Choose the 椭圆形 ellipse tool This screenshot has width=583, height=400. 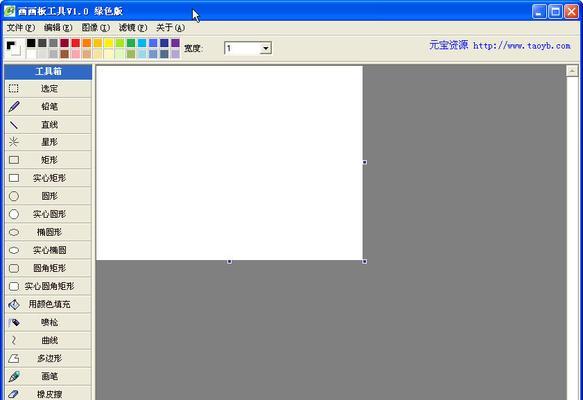tap(48, 232)
